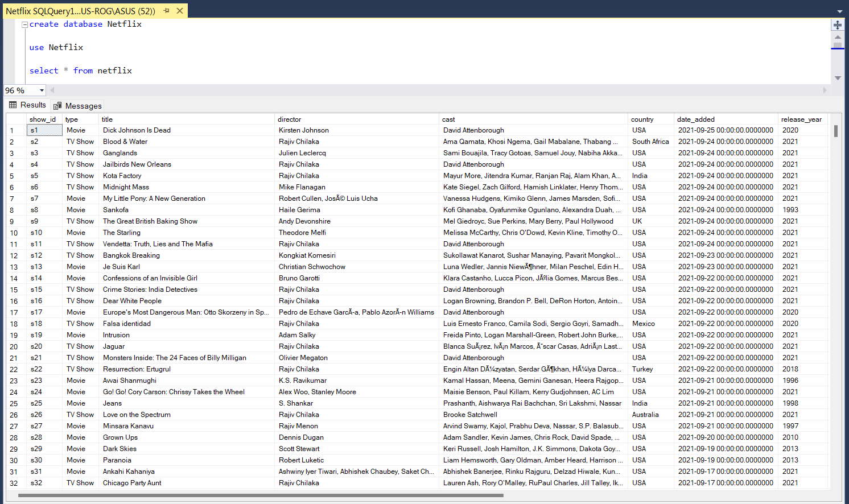
Task: Open the 96 % zoom level dropdown
Action: [42, 90]
